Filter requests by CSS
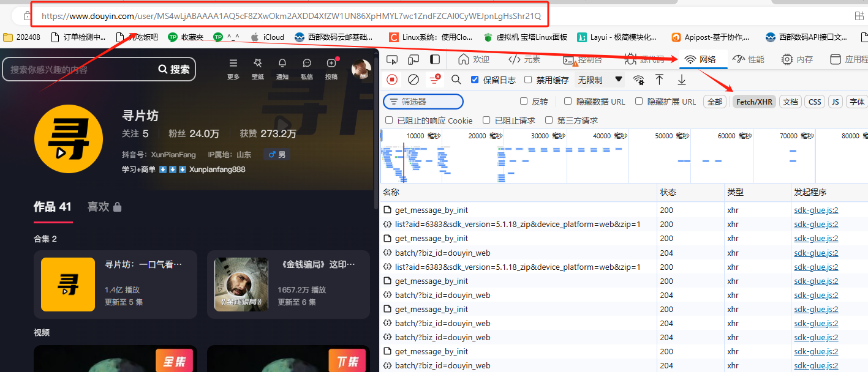This screenshot has height=372, width=868. point(815,102)
